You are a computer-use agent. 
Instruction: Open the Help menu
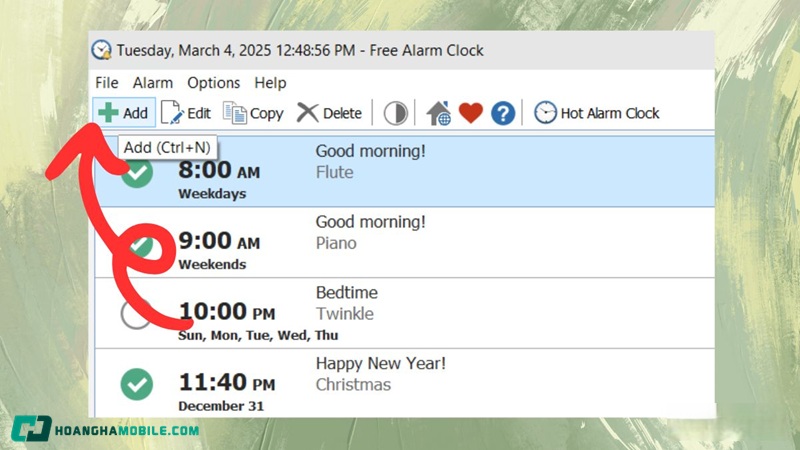click(x=270, y=83)
